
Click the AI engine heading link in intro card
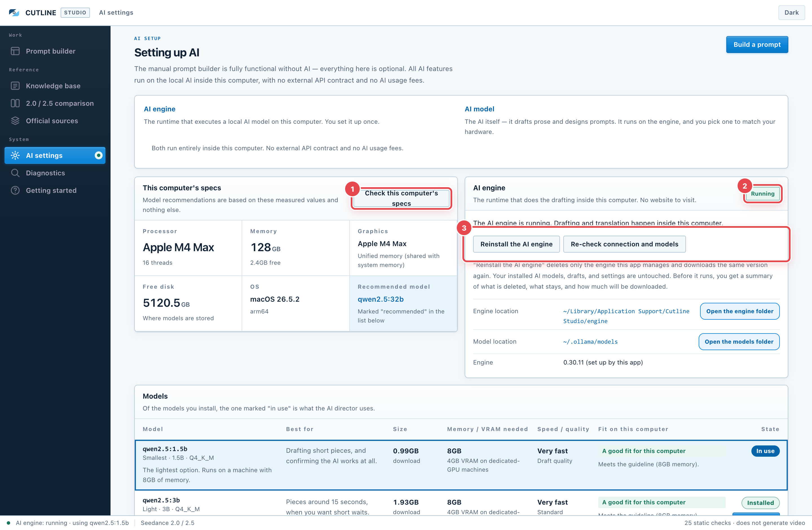click(159, 109)
